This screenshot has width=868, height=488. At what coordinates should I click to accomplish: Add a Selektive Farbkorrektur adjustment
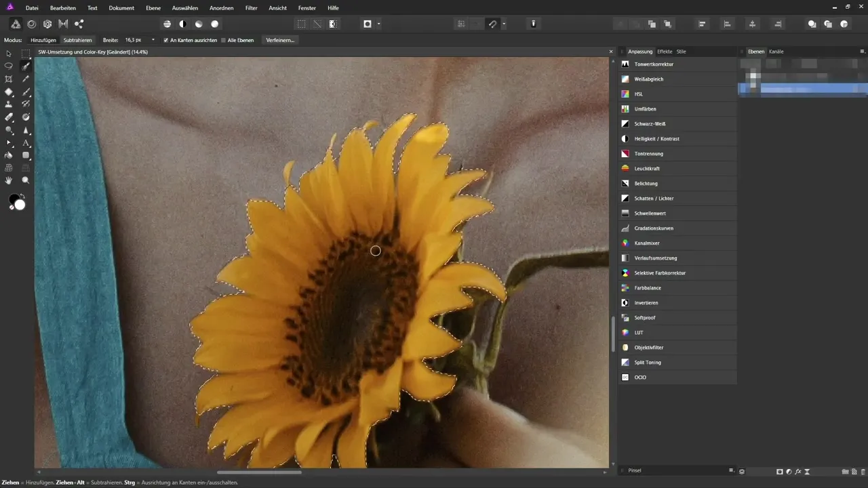click(x=677, y=272)
